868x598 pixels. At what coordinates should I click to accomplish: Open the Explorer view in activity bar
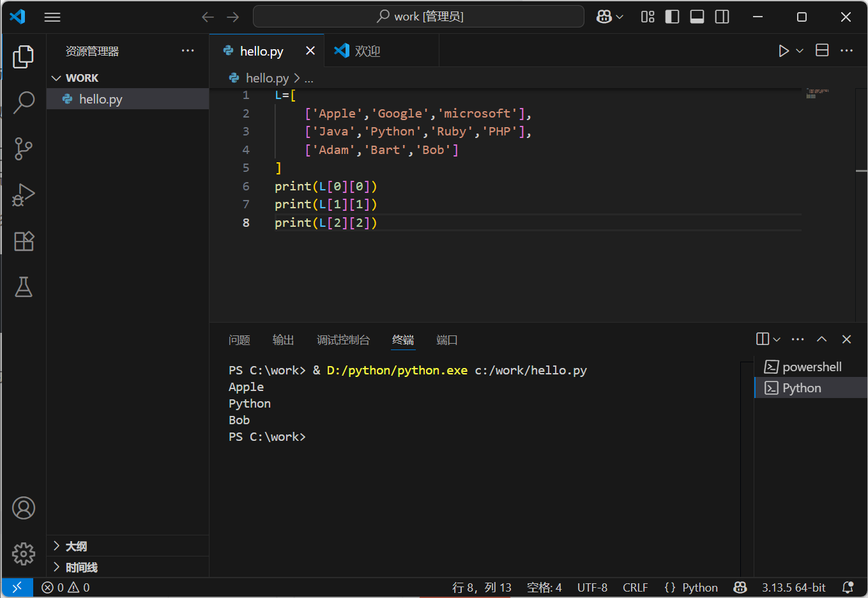pyautogui.click(x=24, y=56)
